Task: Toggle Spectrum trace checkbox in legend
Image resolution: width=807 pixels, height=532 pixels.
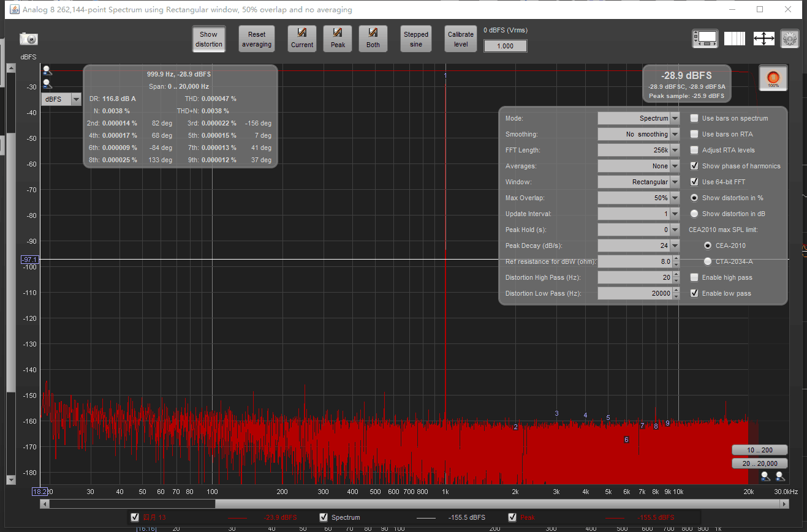Action: (324, 517)
